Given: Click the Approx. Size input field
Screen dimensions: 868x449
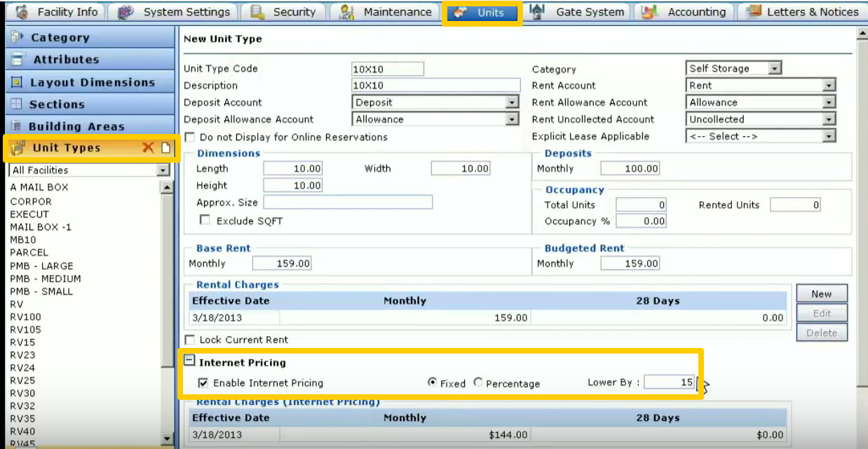Looking at the screenshot, I should pyautogui.click(x=348, y=202).
